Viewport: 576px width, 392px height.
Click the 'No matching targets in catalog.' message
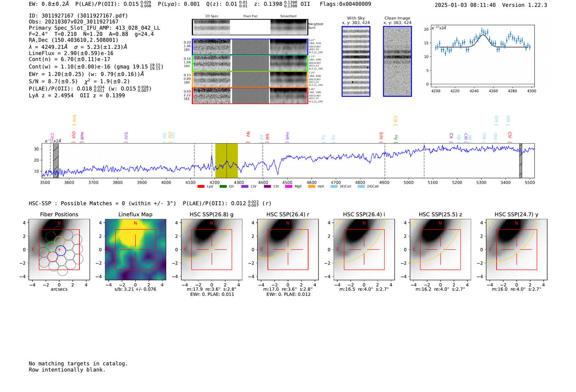click(78, 364)
